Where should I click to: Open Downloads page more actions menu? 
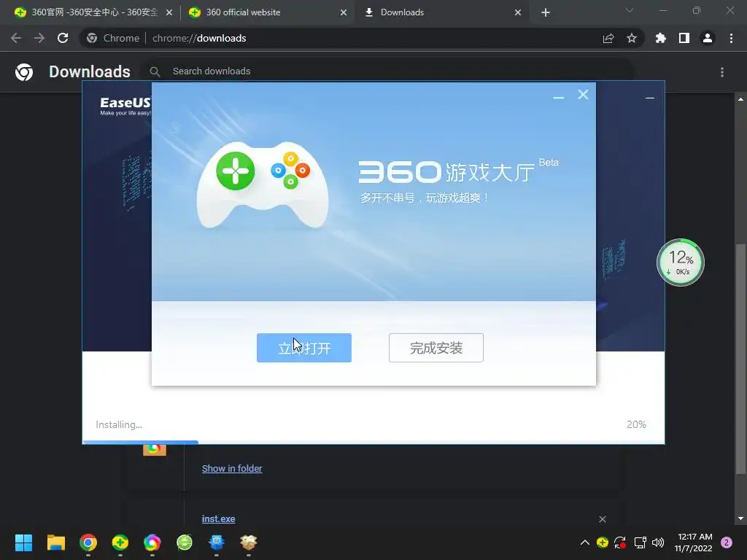tap(722, 72)
